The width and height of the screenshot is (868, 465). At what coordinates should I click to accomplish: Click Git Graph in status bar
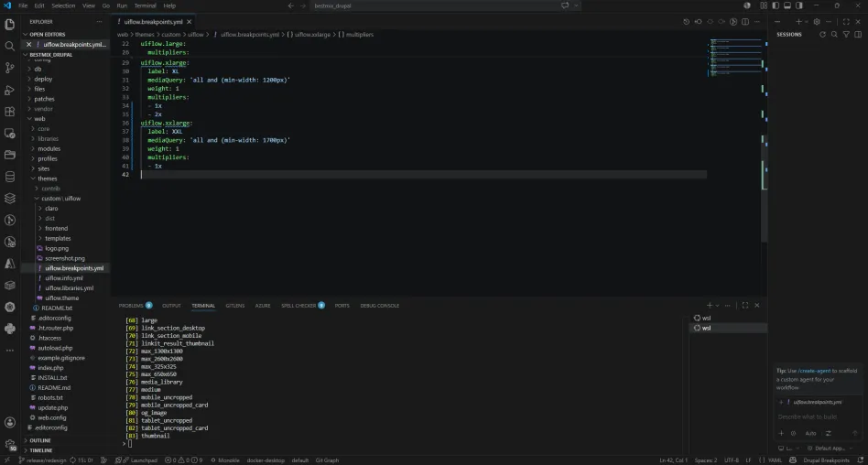pos(327,460)
